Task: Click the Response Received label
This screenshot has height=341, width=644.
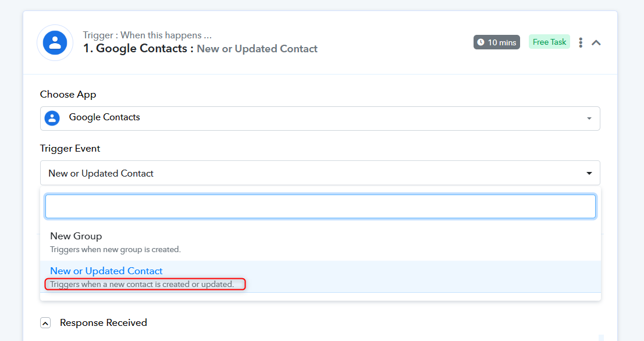Action: 104,322
